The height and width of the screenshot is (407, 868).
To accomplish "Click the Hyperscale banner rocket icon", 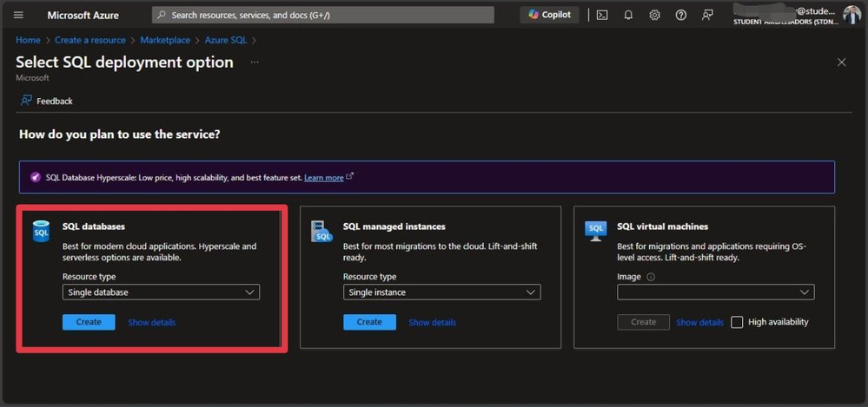I will coord(35,178).
